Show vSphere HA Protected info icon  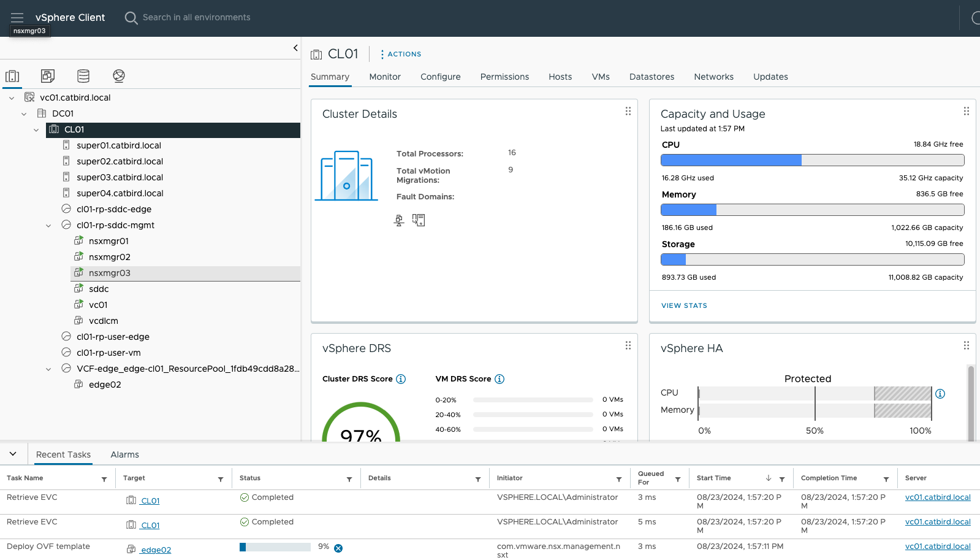coord(940,394)
